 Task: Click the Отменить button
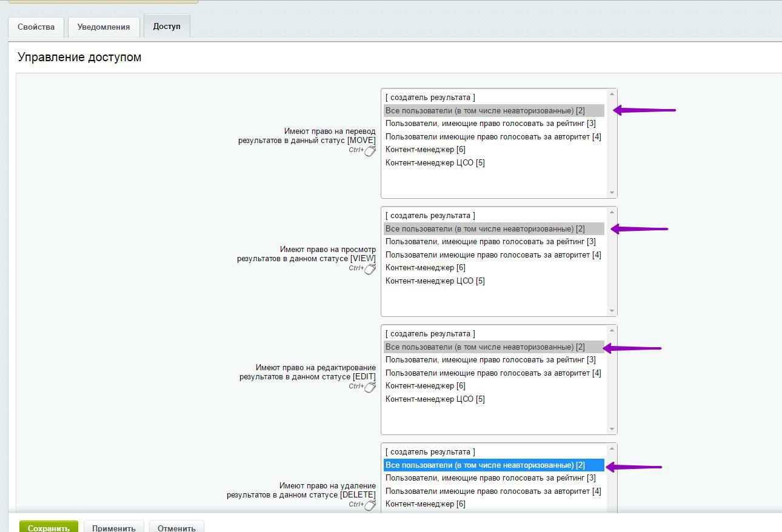[x=176, y=528]
